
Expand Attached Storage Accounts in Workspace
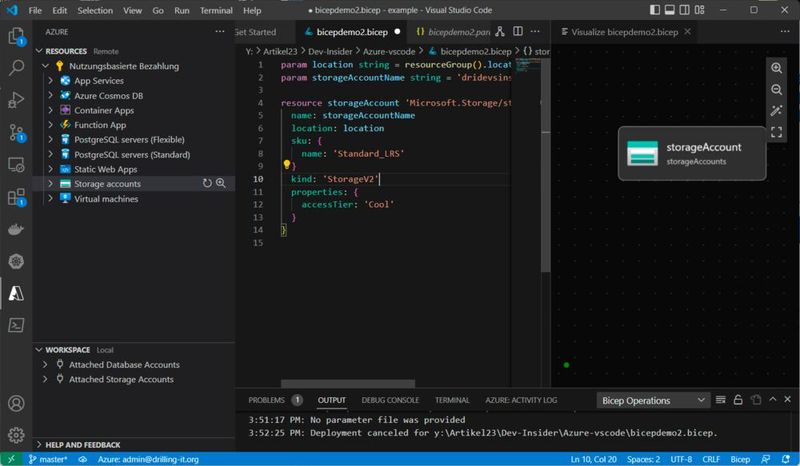(46, 379)
